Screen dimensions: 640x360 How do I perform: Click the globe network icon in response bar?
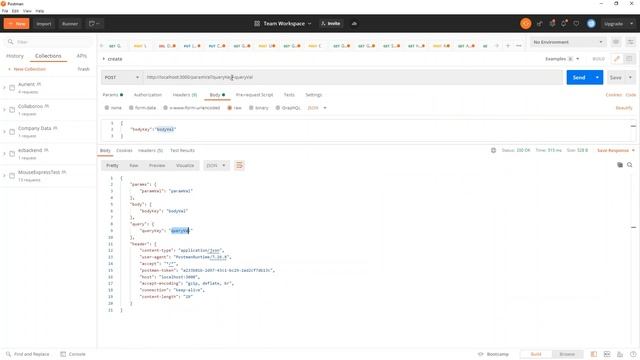[493, 150]
